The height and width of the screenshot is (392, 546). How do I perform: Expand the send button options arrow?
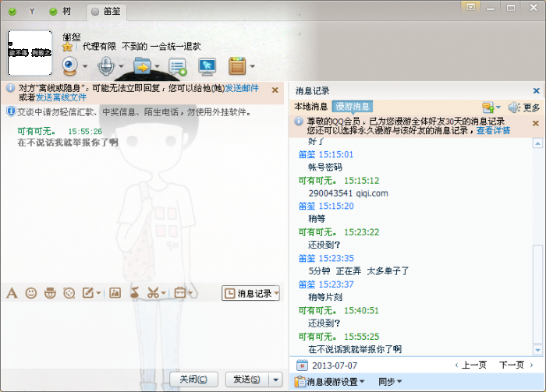(276, 380)
